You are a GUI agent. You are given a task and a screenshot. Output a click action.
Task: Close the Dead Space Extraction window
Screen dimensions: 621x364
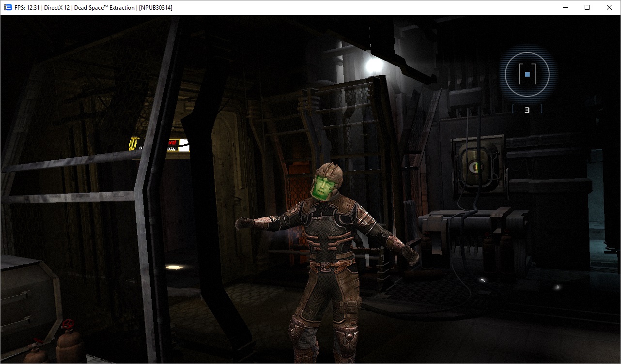(x=609, y=8)
